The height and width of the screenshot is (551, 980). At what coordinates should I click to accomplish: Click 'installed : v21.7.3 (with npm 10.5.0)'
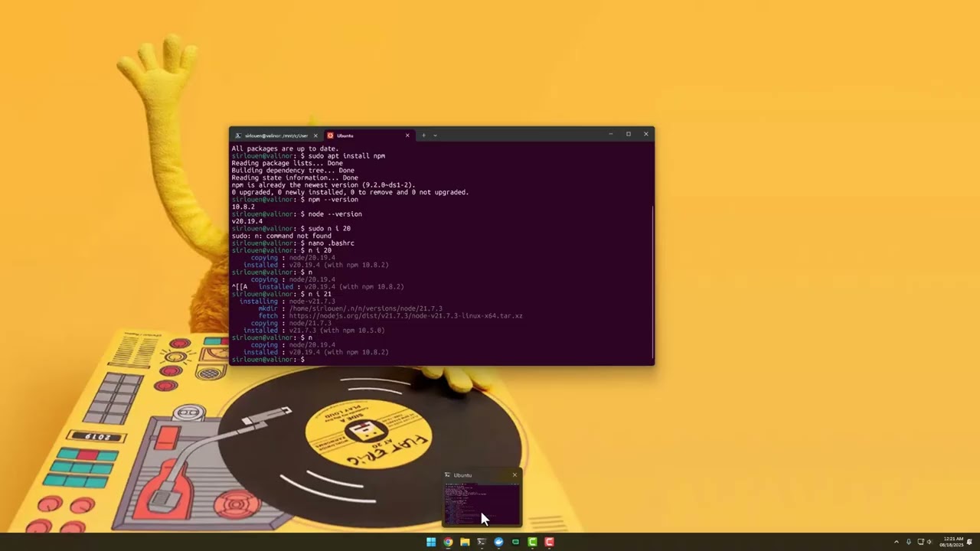coord(314,331)
